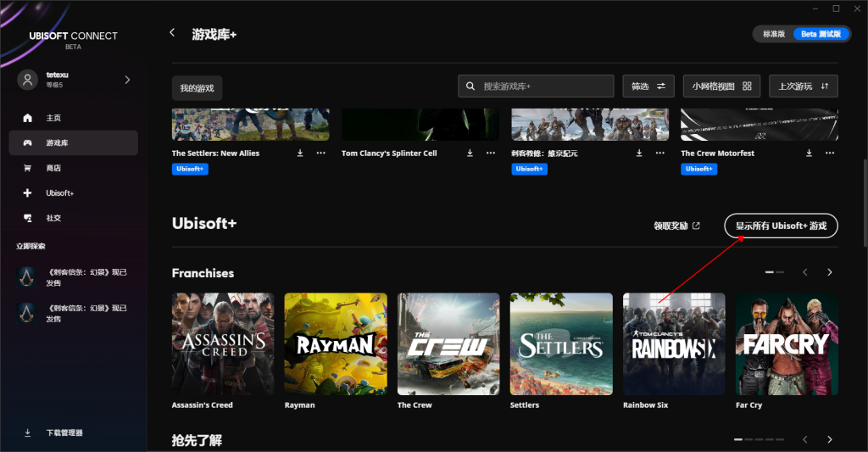Switch to 标准版 standard version
The image size is (868, 452).
(774, 34)
